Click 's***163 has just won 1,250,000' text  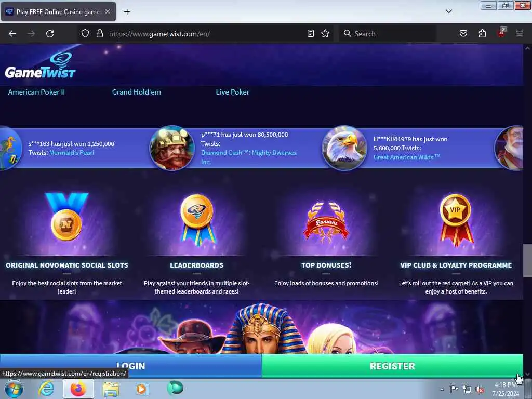71,144
